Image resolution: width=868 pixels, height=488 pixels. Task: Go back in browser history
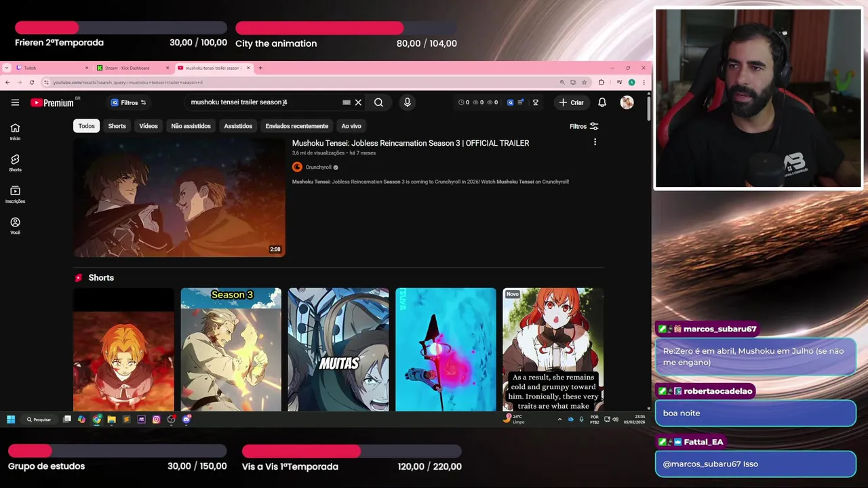click(x=7, y=82)
